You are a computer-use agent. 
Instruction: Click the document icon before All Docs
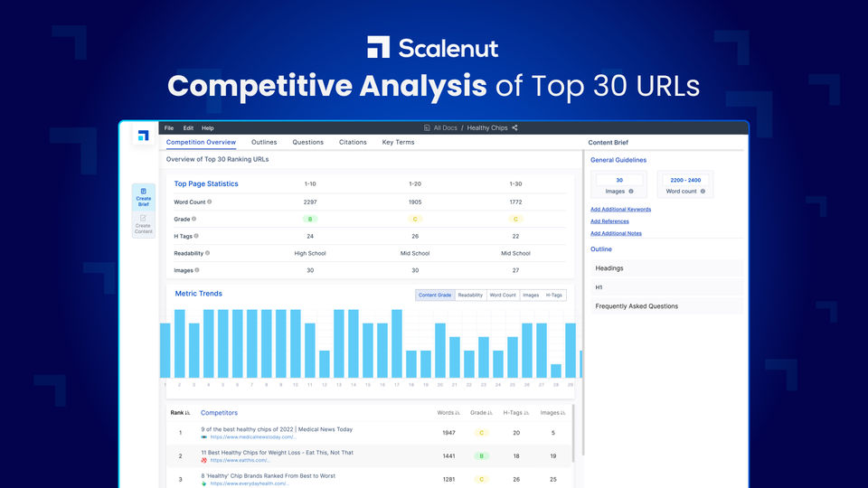[x=427, y=127]
